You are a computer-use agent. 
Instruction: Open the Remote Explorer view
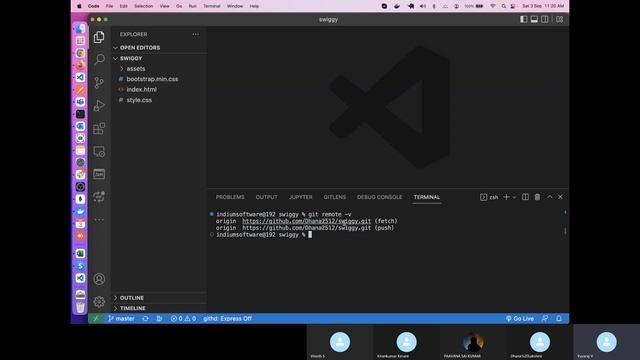(99, 151)
